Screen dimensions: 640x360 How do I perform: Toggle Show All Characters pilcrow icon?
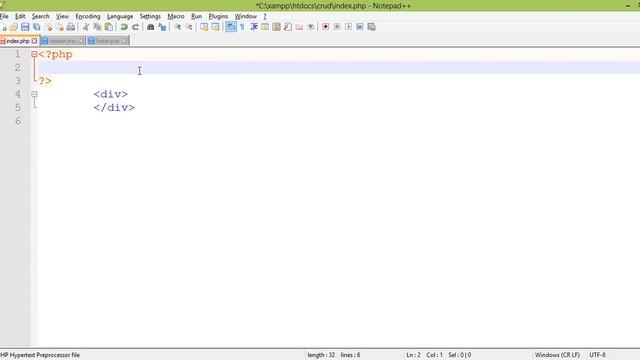pyautogui.click(x=242, y=27)
